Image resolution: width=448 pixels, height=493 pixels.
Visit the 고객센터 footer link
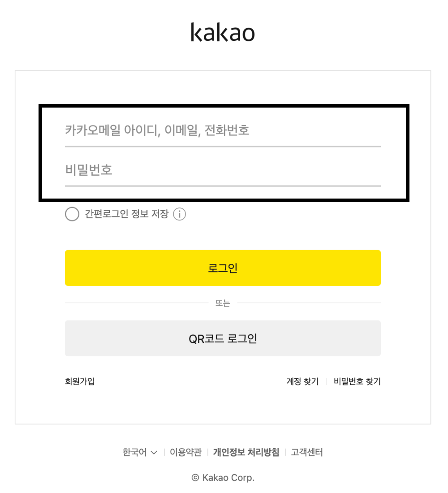tap(307, 452)
